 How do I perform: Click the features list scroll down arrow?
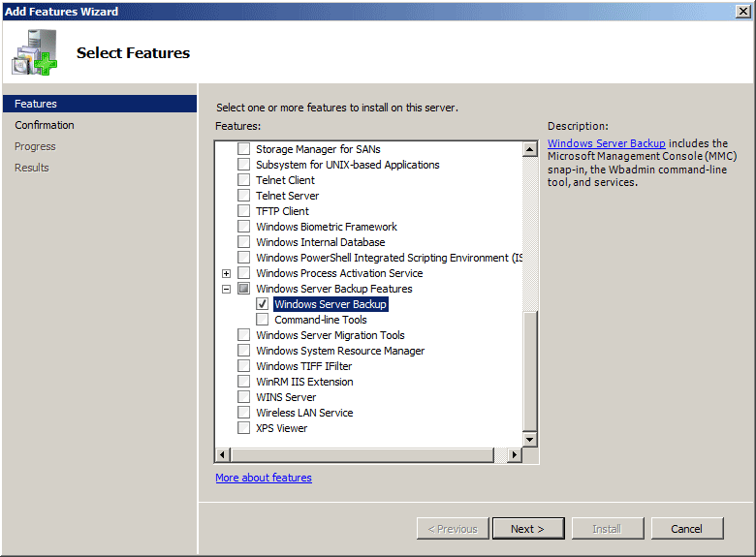pyautogui.click(x=529, y=439)
